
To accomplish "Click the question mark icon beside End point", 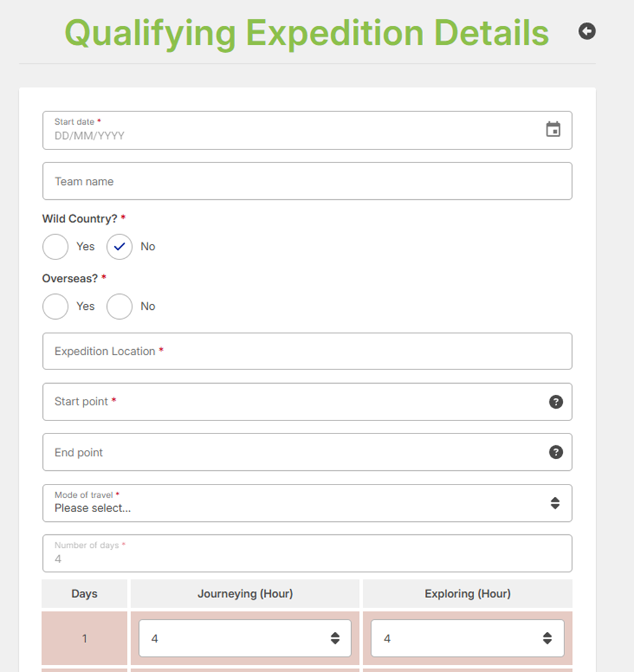I will [556, 452].
